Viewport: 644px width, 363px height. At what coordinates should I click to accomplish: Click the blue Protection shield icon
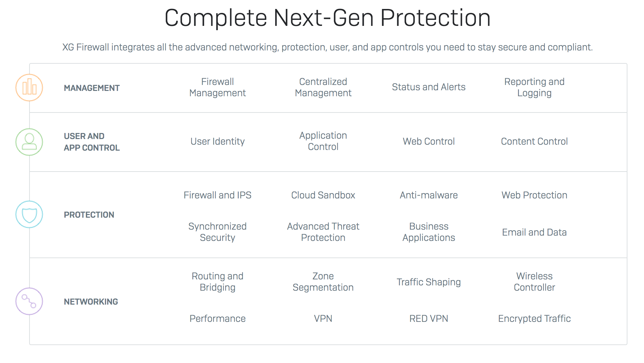[x=29, y=214]
